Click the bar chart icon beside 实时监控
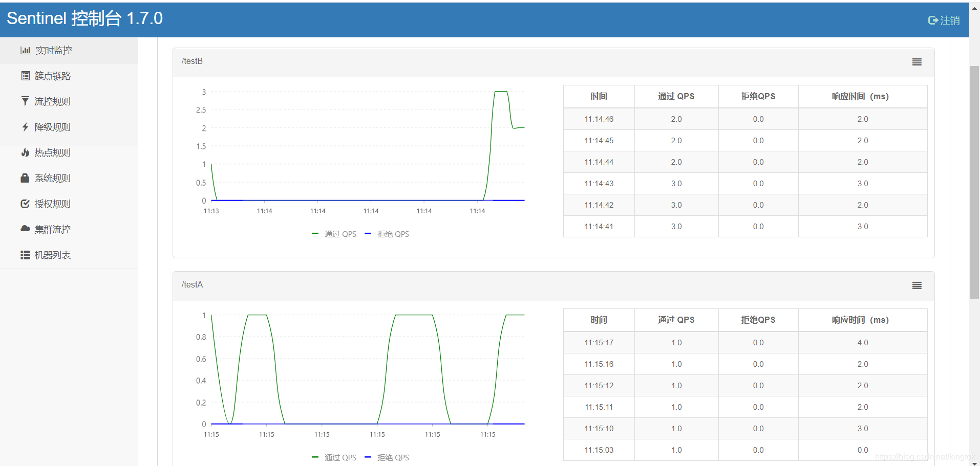This screenshot has height=466, width=980. tap(25, 50)
